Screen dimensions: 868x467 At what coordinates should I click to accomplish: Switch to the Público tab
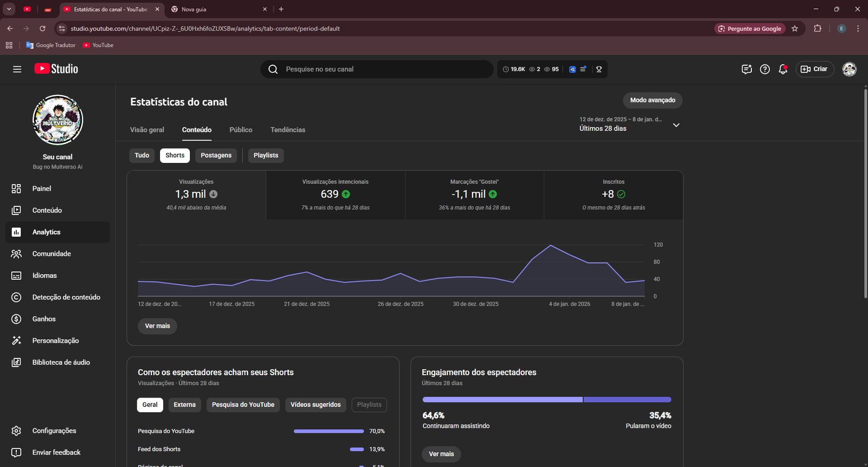pos(241,130)
